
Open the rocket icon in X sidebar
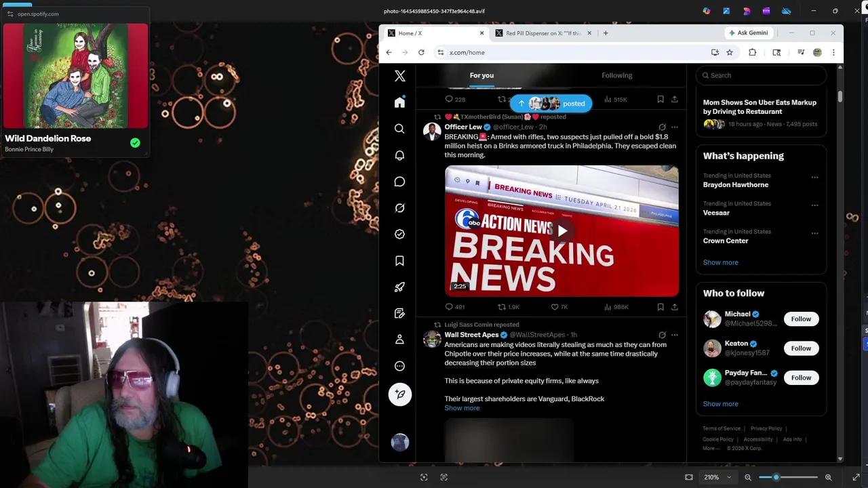[399, 287]
